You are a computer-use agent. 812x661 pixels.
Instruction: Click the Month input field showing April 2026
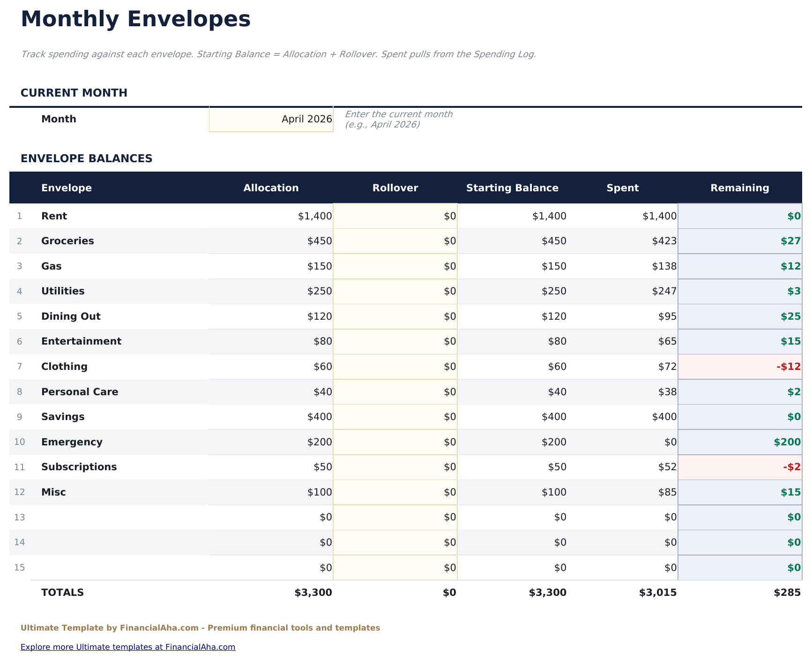tap(271, 119)
